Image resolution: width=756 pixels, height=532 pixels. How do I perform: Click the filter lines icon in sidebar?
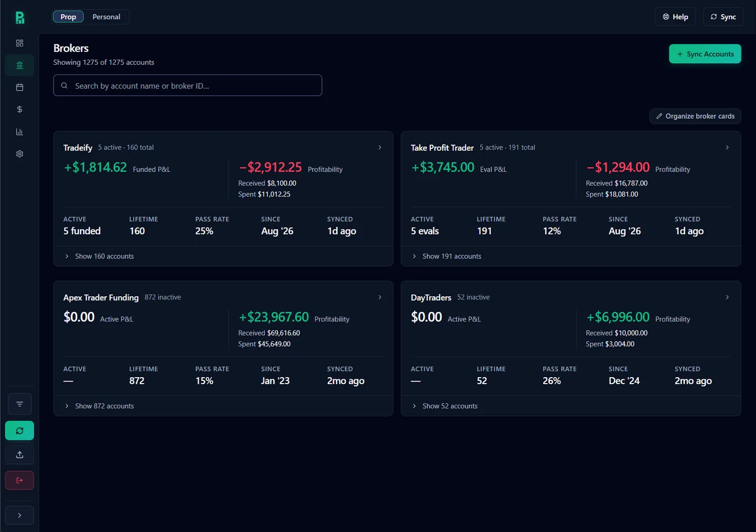click(x=19, y=404)
